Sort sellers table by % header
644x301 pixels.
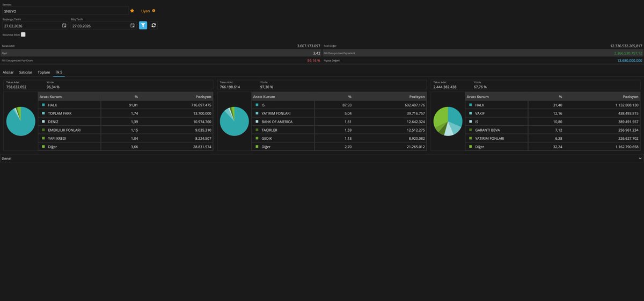(x=333, y=96)
